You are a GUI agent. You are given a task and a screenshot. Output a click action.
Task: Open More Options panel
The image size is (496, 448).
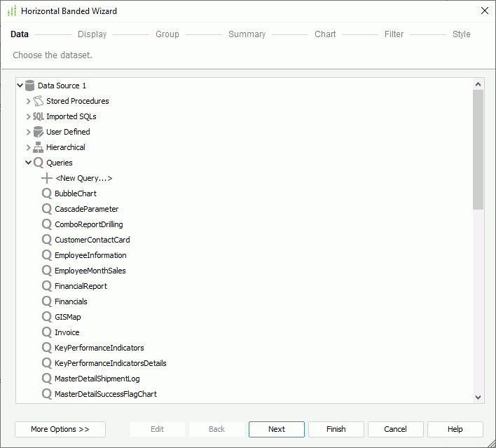(x=60, y=429)
